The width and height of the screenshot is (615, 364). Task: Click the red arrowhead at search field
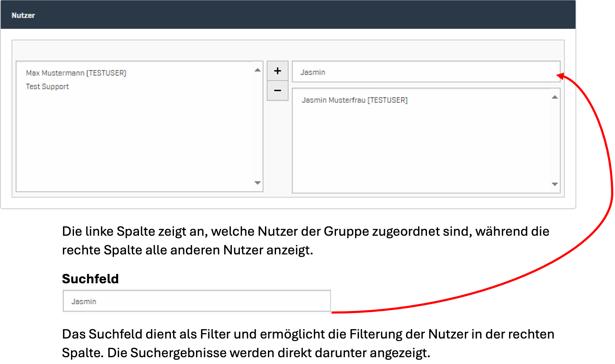pyautogui.click(x=561, y=76)
